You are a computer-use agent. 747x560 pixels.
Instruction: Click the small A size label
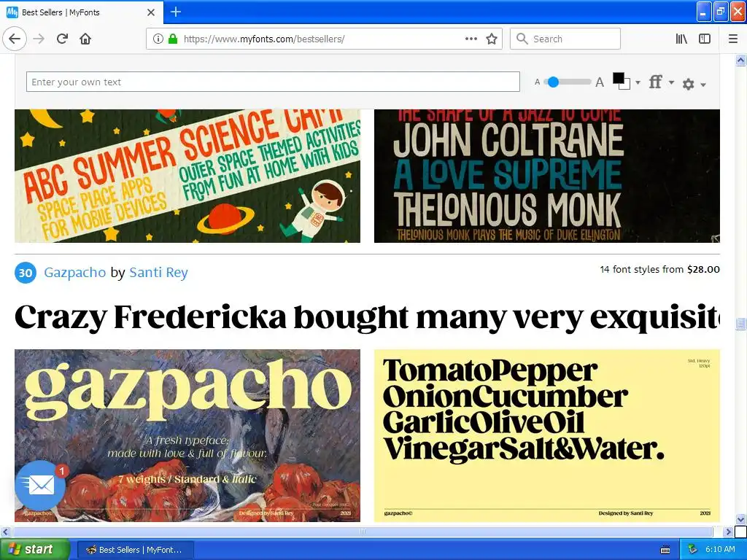538,82
